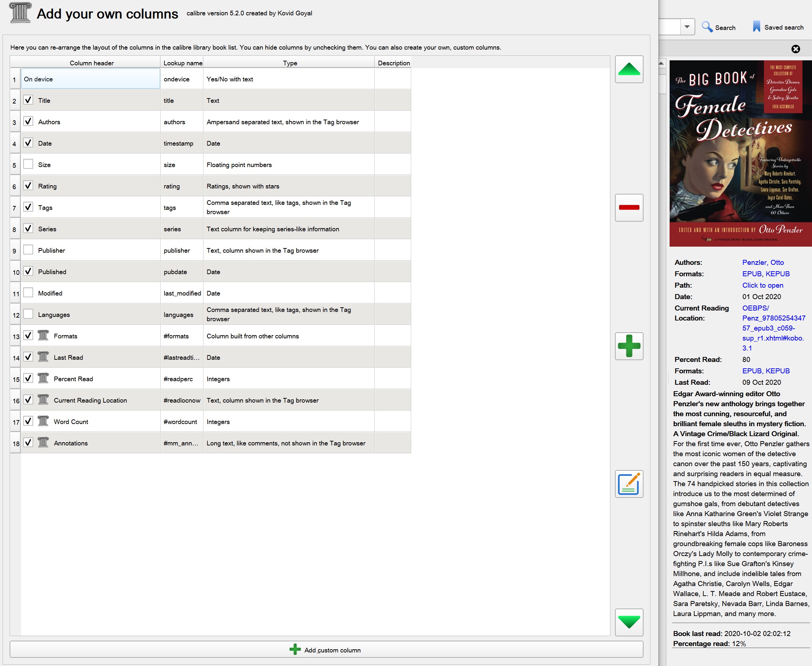The image size is (812, 666).
Task: Open the Penzler, Otto author link
Action: pos(762,262)
